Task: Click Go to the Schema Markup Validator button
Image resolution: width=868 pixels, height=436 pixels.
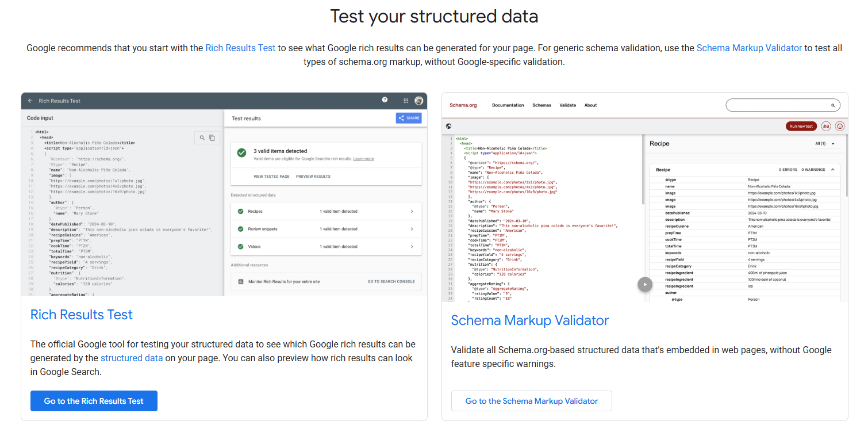Action: pyautogui.click(x=532, y=401)
